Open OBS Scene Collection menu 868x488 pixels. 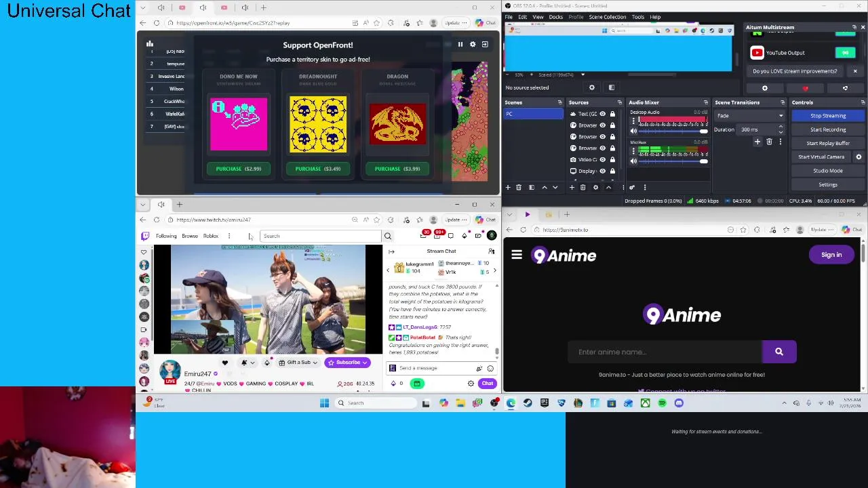(608, 17)
